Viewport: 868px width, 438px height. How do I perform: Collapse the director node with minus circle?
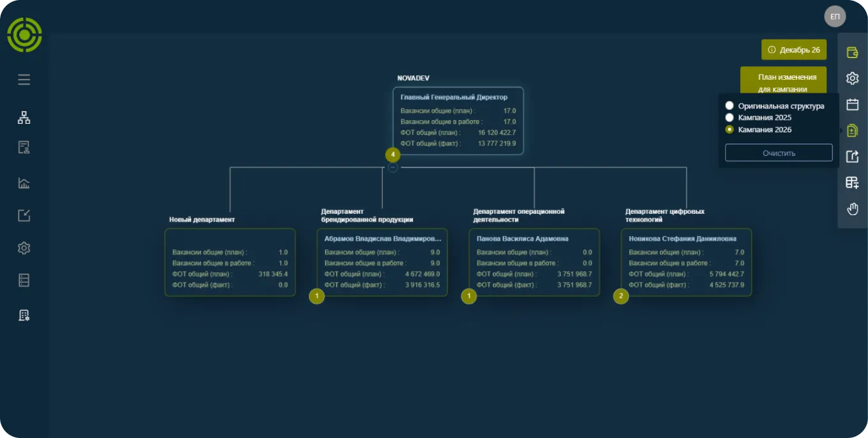coord(393,167)
